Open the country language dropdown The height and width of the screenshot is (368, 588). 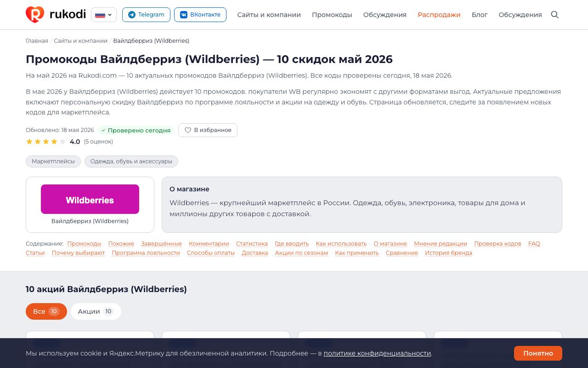click(x=104, y=15)
